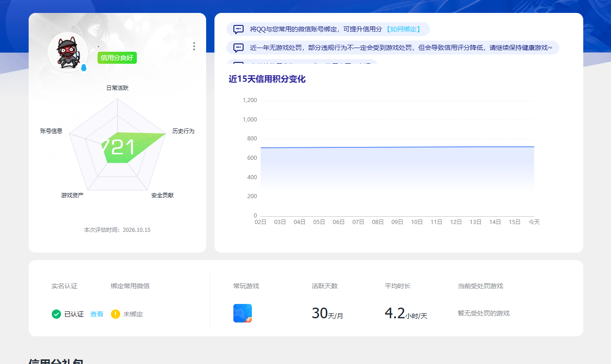Click the blue frequently played game icon

coord(243,313)
